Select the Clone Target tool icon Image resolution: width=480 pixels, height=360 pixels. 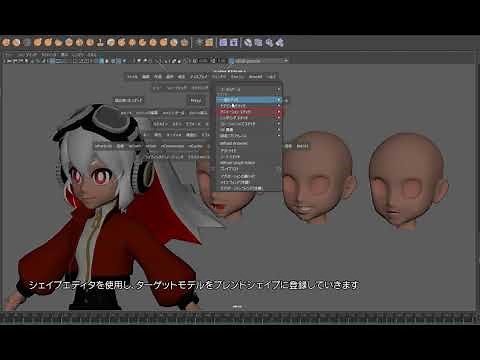(258, 43)
